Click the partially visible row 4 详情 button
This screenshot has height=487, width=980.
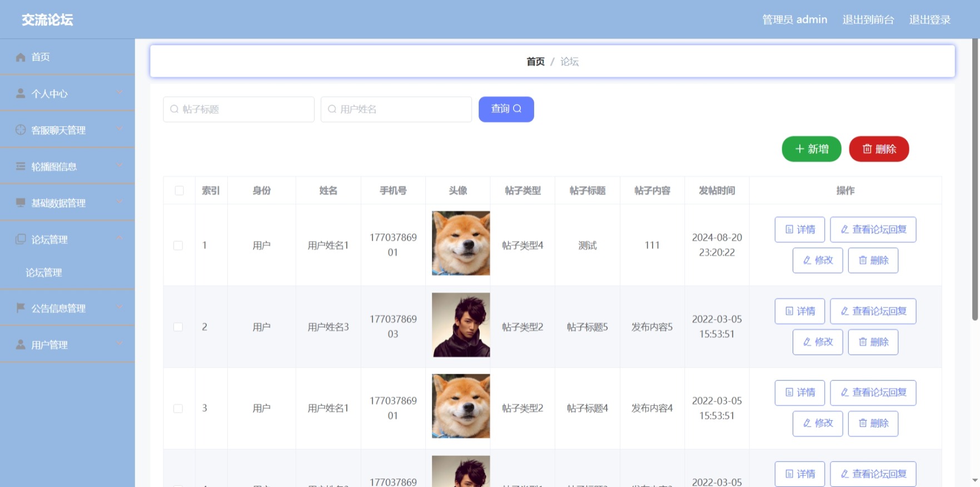click(x=799, y=474)
